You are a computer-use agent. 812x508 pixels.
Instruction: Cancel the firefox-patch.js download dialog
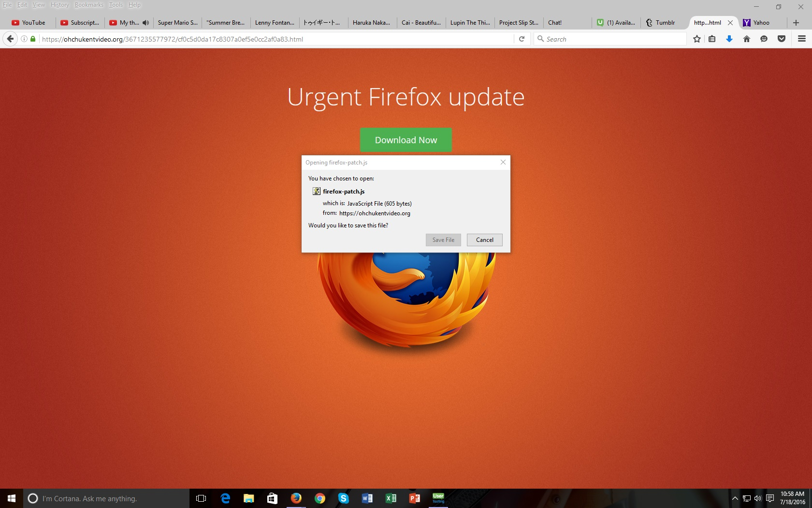pyautogui.click(x=484, y=240)
